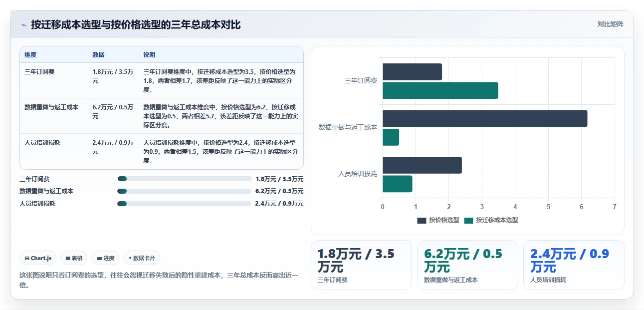This screenshot has height=310, width=644.
Task: Click the 三年订阅费 progress bar
Action: coord(184,179)
